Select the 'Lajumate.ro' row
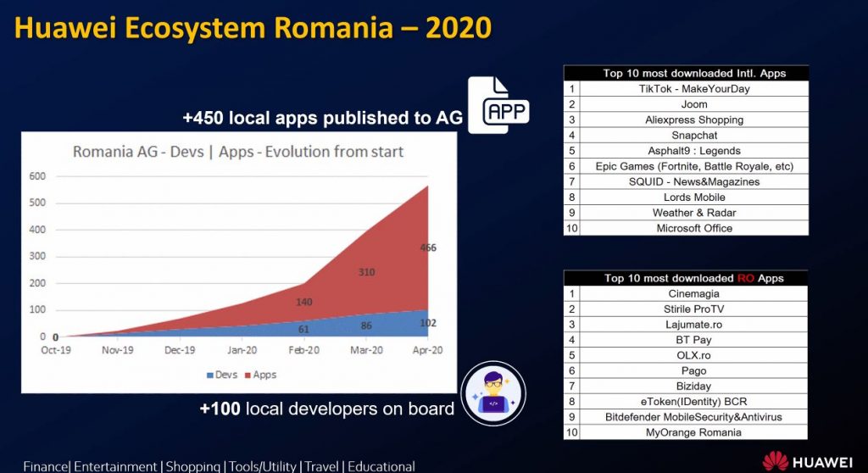This screenshot has width=868, height=473. pos(685,325)
